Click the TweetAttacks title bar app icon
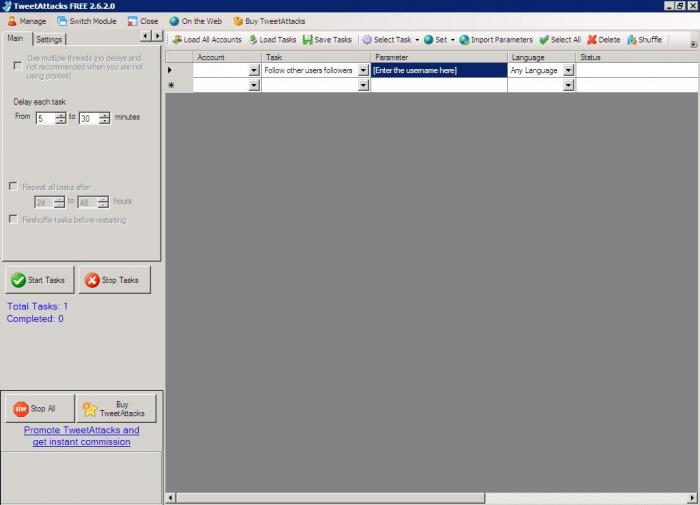The image size is (700, 505). pyautogui.click(x=6, y=6)
